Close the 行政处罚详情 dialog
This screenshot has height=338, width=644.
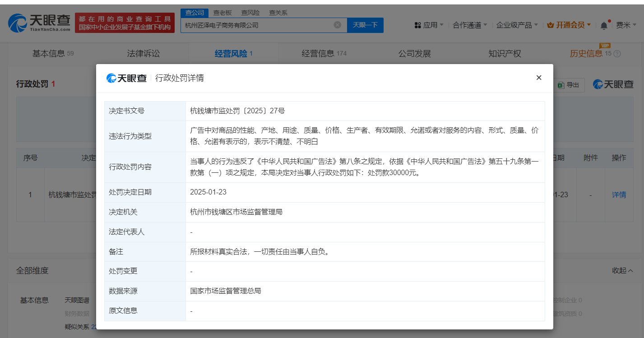click(538, 78)
